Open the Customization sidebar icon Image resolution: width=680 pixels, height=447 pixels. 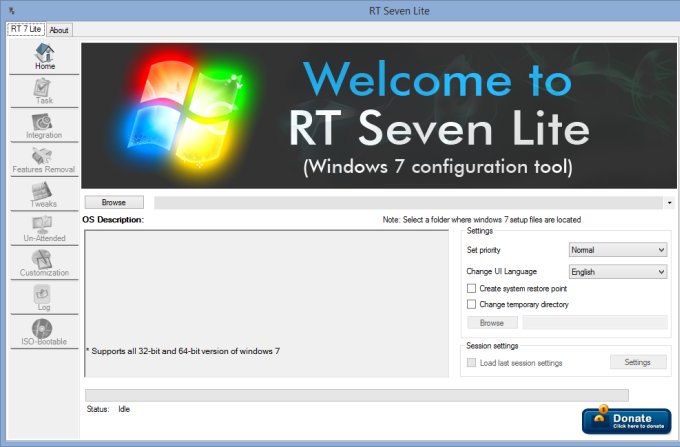[x=44, y=263]
